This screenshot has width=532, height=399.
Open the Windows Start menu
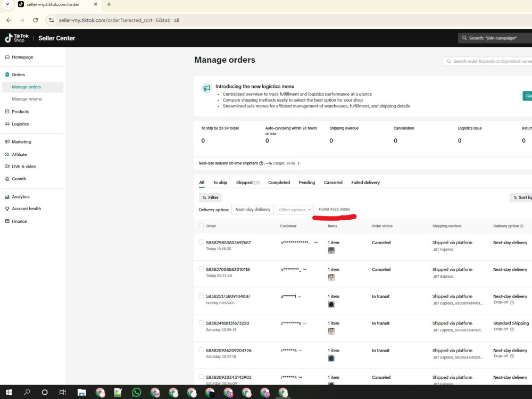pos(9,392)
